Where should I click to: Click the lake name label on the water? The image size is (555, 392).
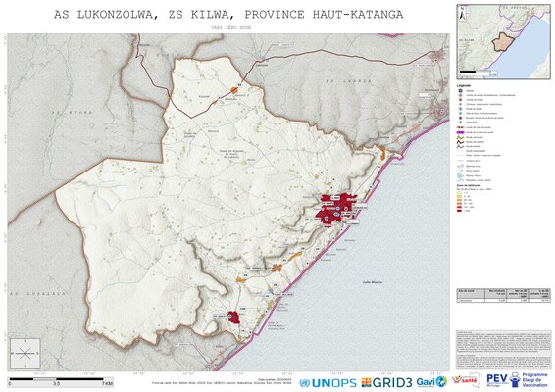(x=373, y=282)
